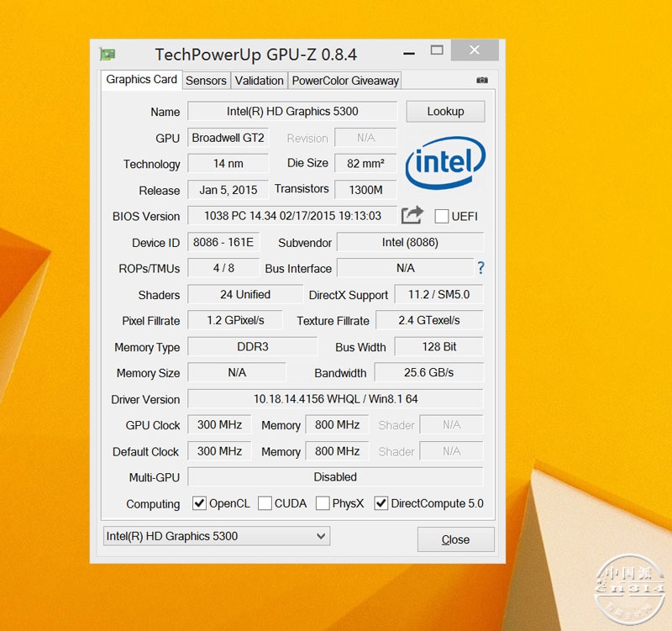
Task: Click the Die Size field 82 mm²
Action: click(365, 163)
